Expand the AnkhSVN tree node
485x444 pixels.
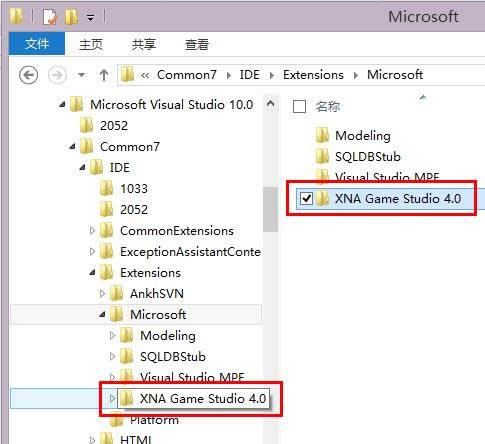[102, 294]
